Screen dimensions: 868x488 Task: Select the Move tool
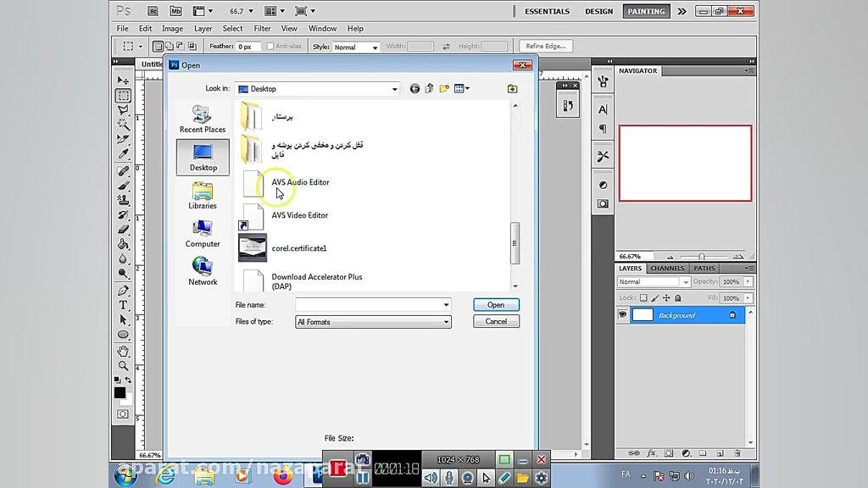click(x=123, y=80)
